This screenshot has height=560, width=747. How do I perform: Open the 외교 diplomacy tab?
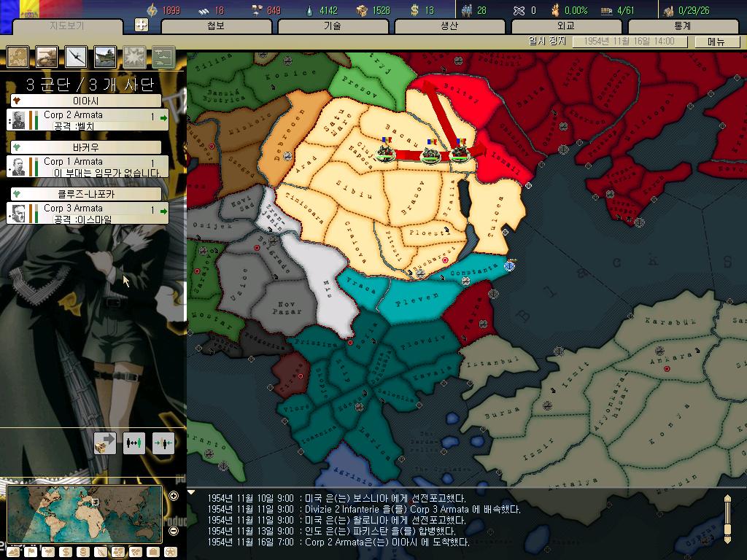tap(566, 26)
